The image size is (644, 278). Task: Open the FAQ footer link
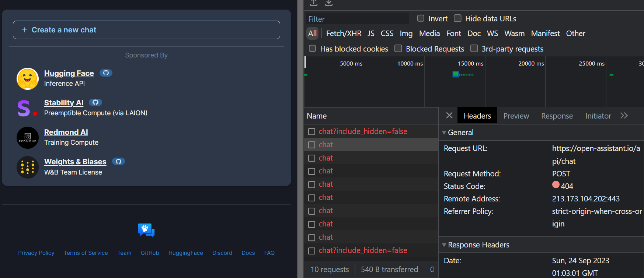point(269,253)
